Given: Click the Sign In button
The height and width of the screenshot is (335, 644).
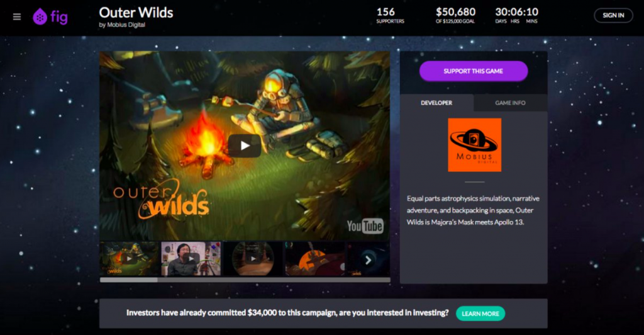Looking at the screenshot, I should point(613,15).
